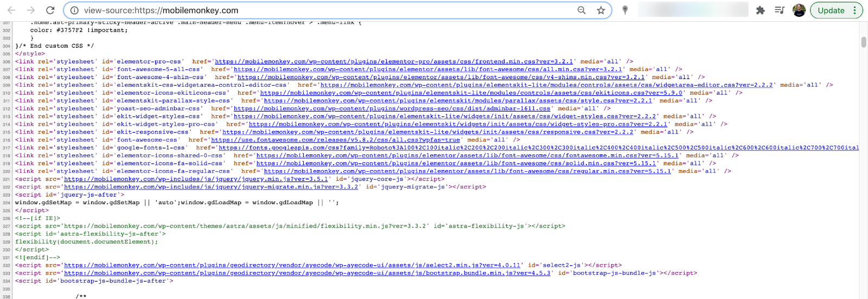Grab the vertical scrollbar thumb
Viewport: 868px width, 299px height.
(x=863, y=42)
